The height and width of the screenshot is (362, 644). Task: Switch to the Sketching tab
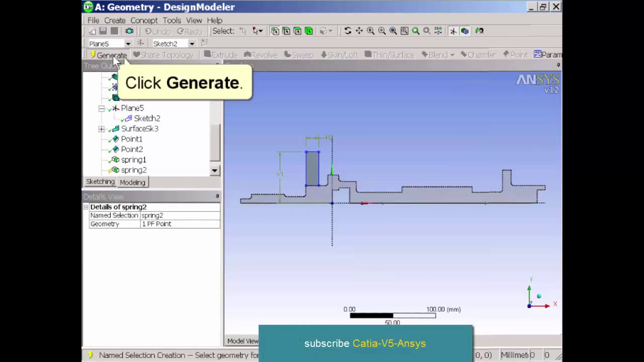pyautogui.click(x=100, y=182)
